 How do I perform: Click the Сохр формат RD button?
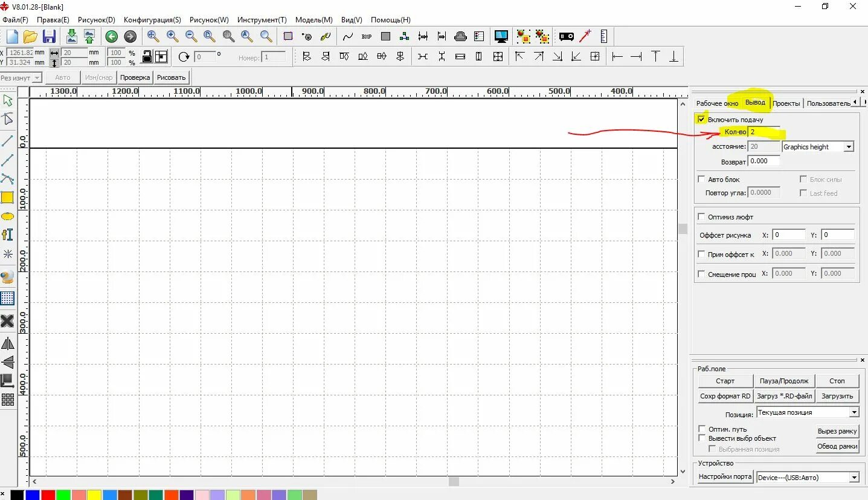click(725, 396)
